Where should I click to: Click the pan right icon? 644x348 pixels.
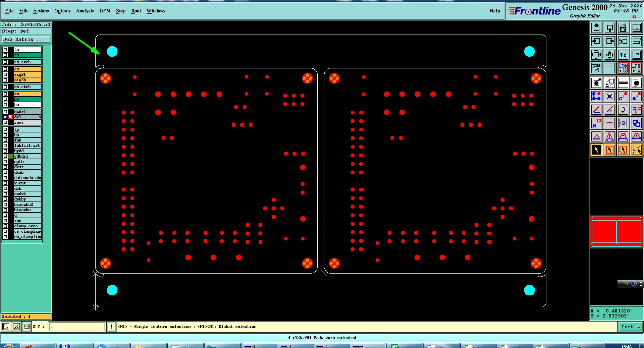point(610,41)
